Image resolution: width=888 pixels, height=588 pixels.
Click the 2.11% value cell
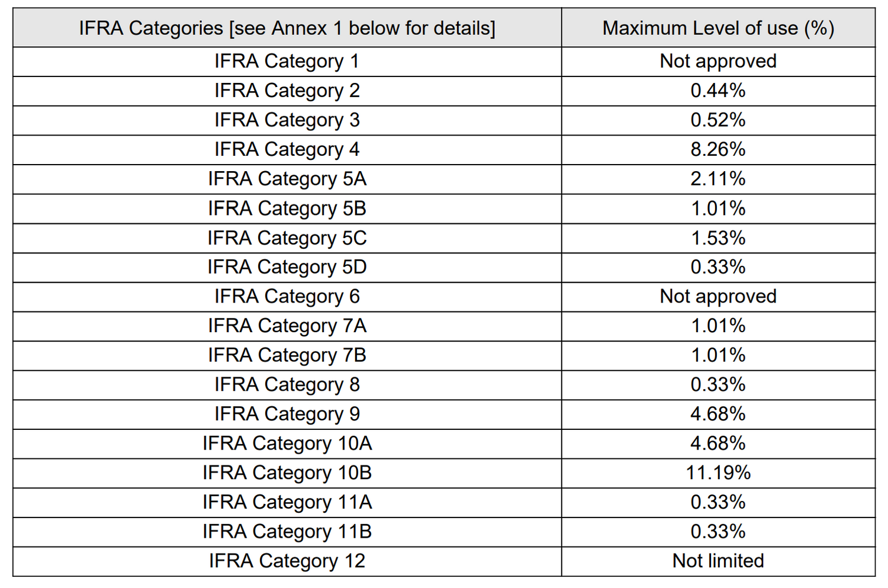pos(718,179)
